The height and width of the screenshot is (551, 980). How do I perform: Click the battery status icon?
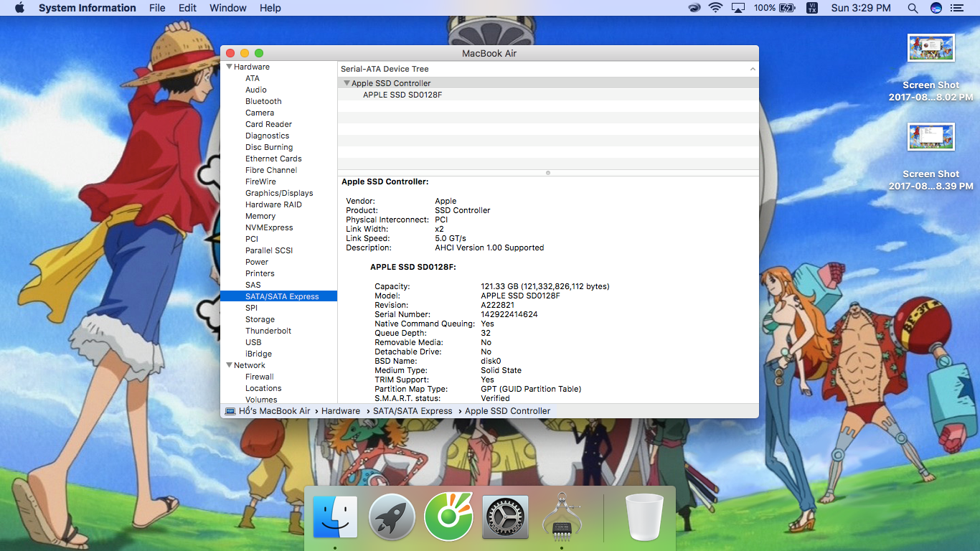point(788,8)
